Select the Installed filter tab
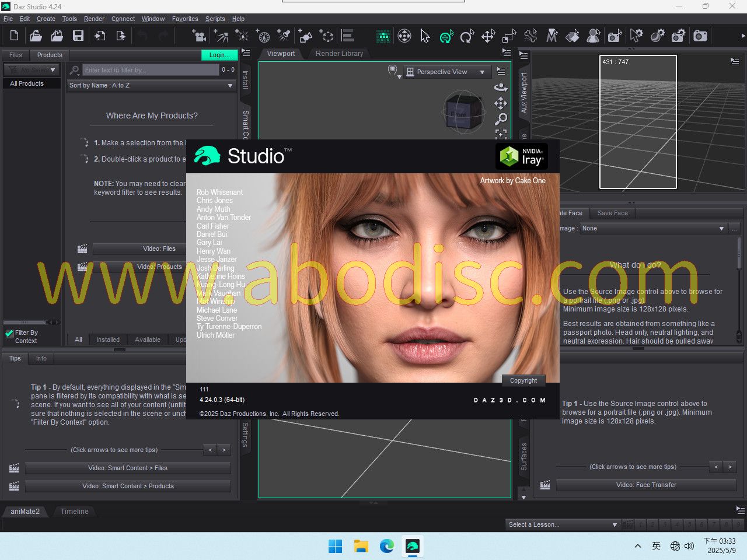 pos(108,339)
